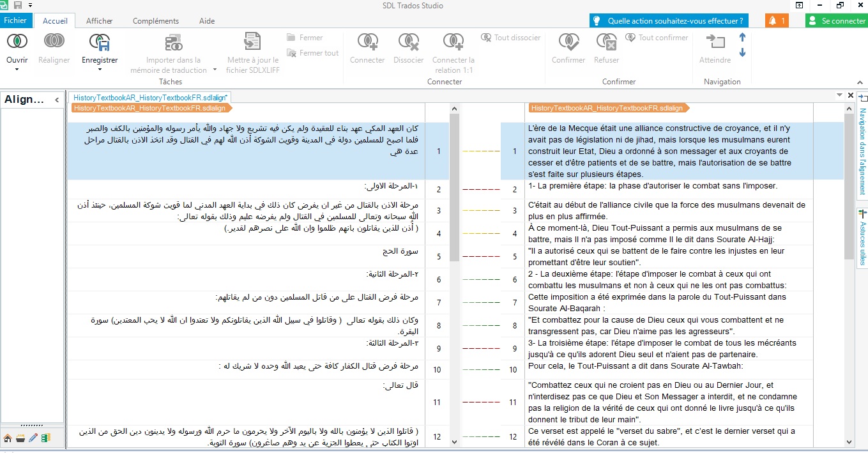868x453 pixels.
Task: Select Arabic source segment in row 3
Action: point(246,210)
